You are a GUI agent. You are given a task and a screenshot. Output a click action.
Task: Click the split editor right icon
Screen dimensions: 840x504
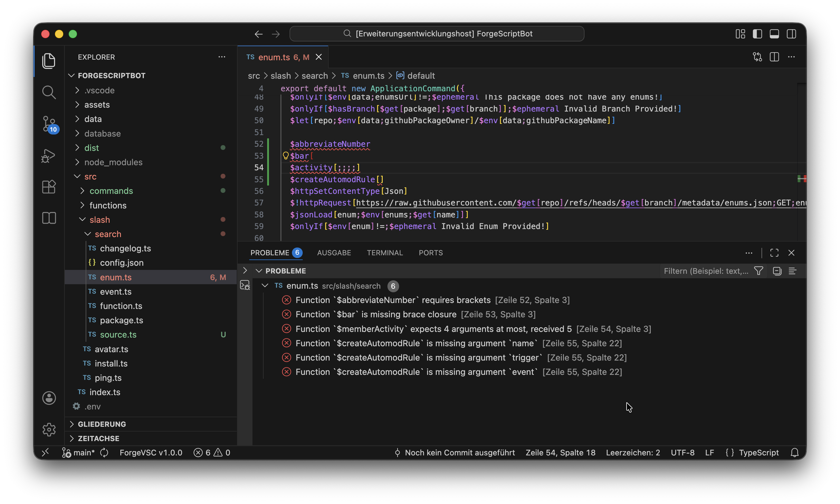point(774,57)
